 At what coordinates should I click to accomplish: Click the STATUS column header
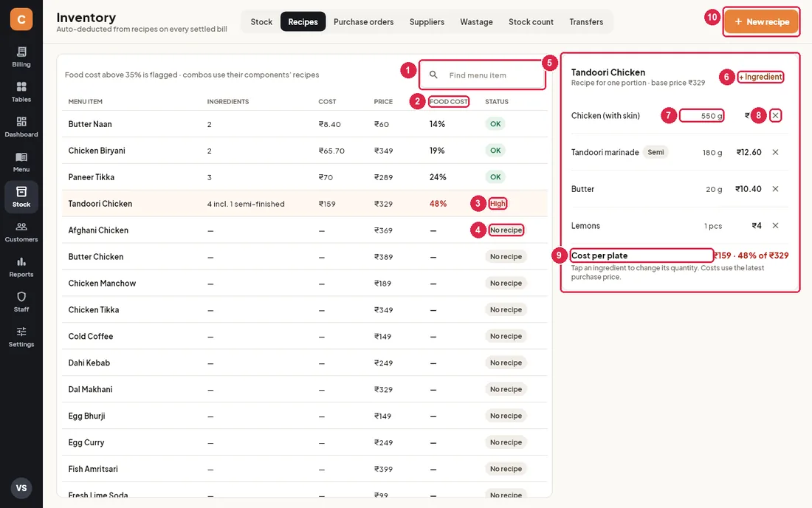pos(497,101)
